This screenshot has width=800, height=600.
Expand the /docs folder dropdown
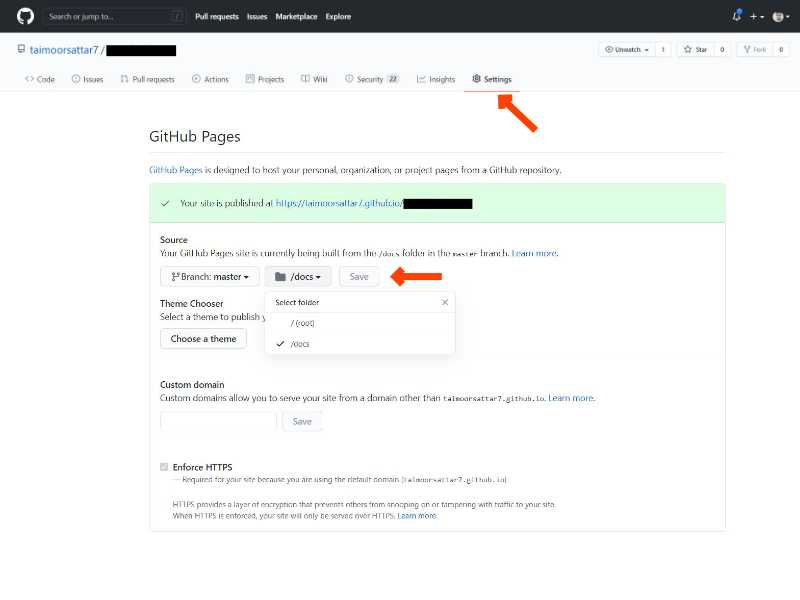[298, 276]
